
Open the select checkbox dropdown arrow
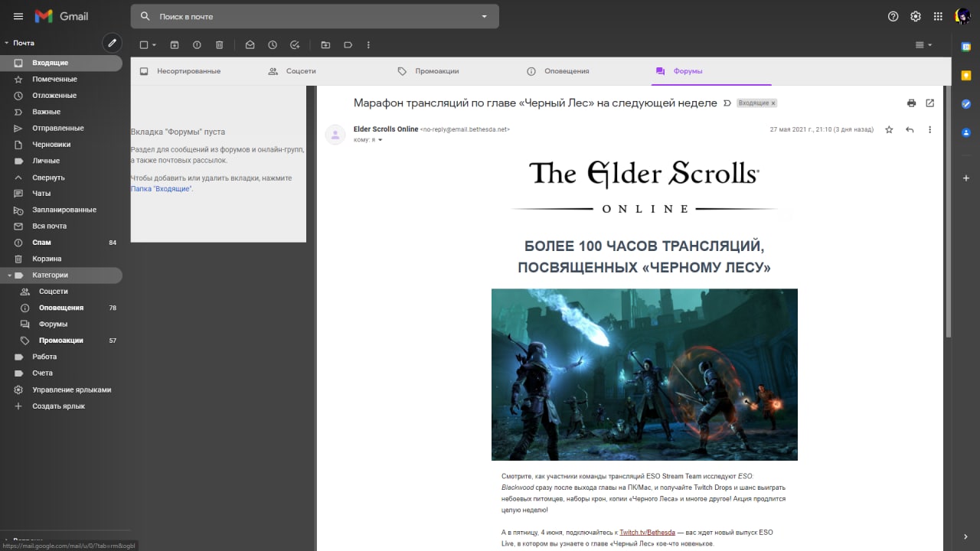pos(154,45)
